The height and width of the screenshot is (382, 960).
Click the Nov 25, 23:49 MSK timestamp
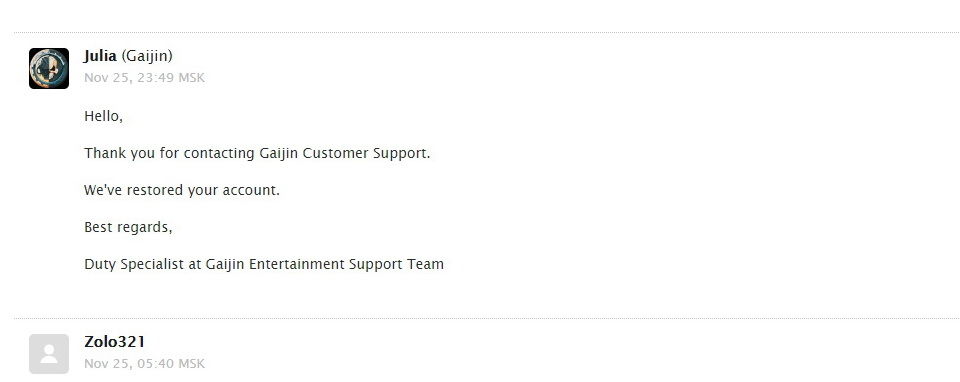click(144, 78)
